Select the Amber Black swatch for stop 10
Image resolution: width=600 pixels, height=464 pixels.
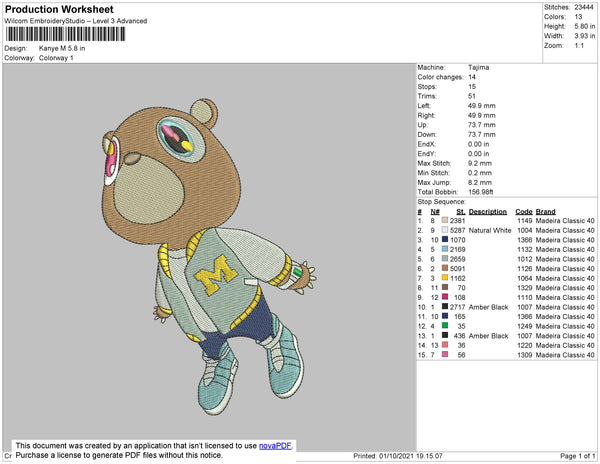coord(445,307)
